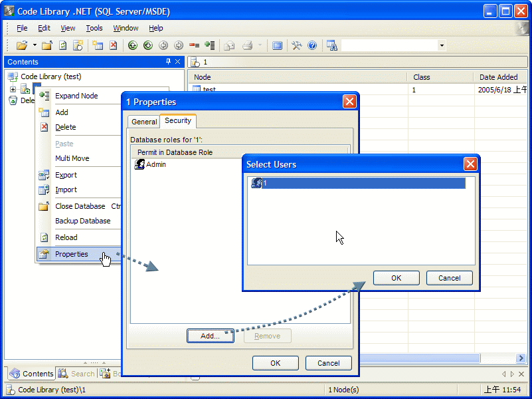This screenshot has height=399, width=532.
Task: Choose Backup Database from the context menu
Action: 79,221
